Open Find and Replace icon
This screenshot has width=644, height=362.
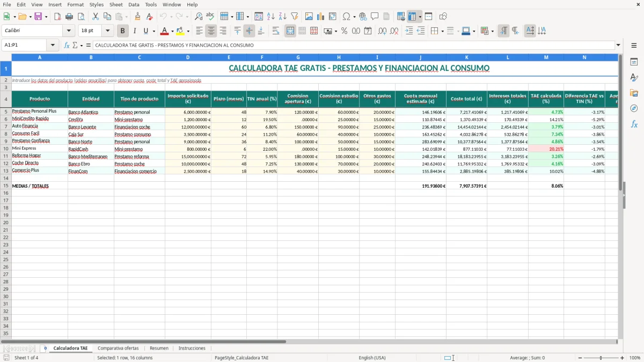click(199, 17)
